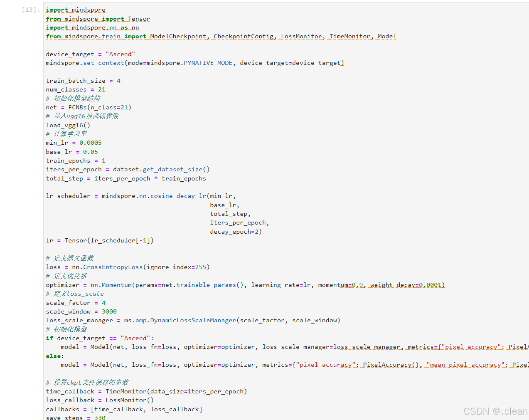Click the train_batch_size = 4 line
The image size is (529, 420).
pyautogui.click(x=83, y=81)
